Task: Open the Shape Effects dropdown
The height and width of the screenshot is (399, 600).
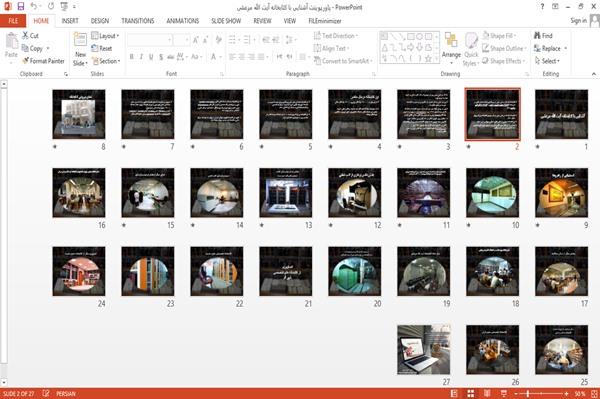Action: pyautogui.click(x=504, y=61)
